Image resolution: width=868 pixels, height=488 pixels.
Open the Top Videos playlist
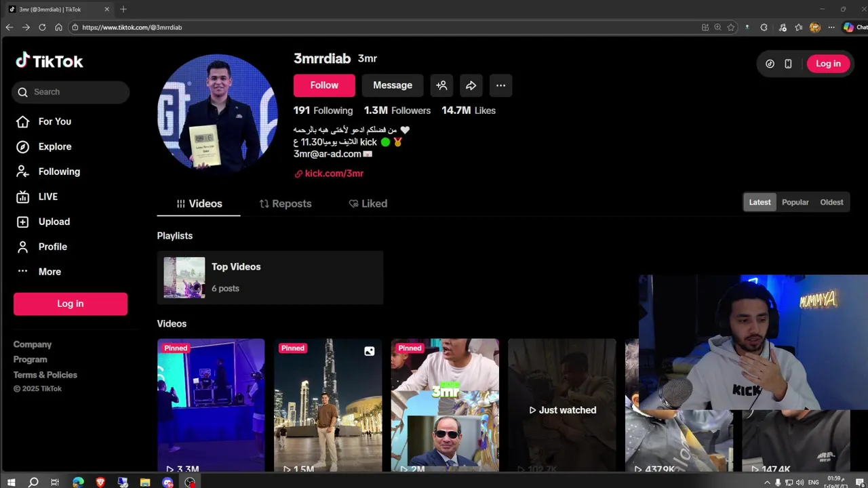tap(270, 278)
